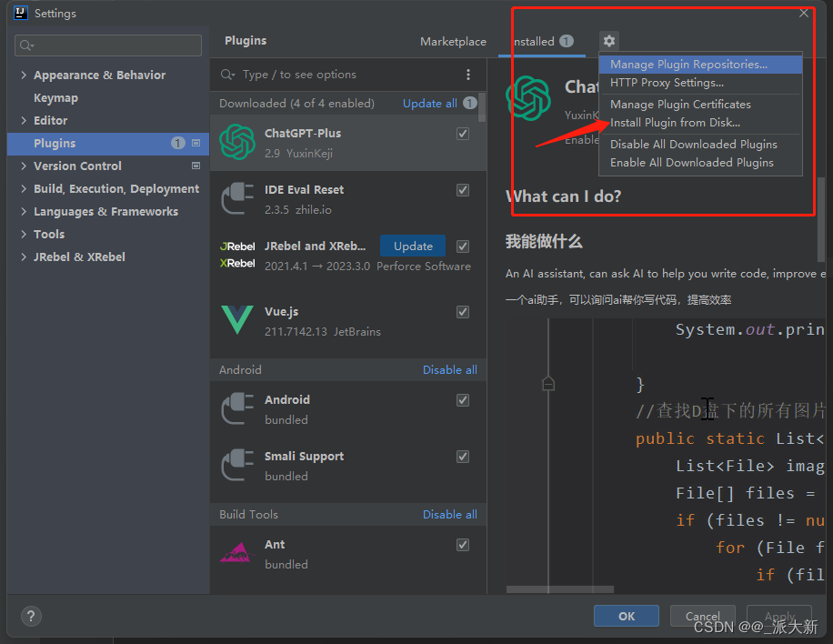833x644 pixels.
Task: Focus the plugin search input field
Action: tap(340, 75)
